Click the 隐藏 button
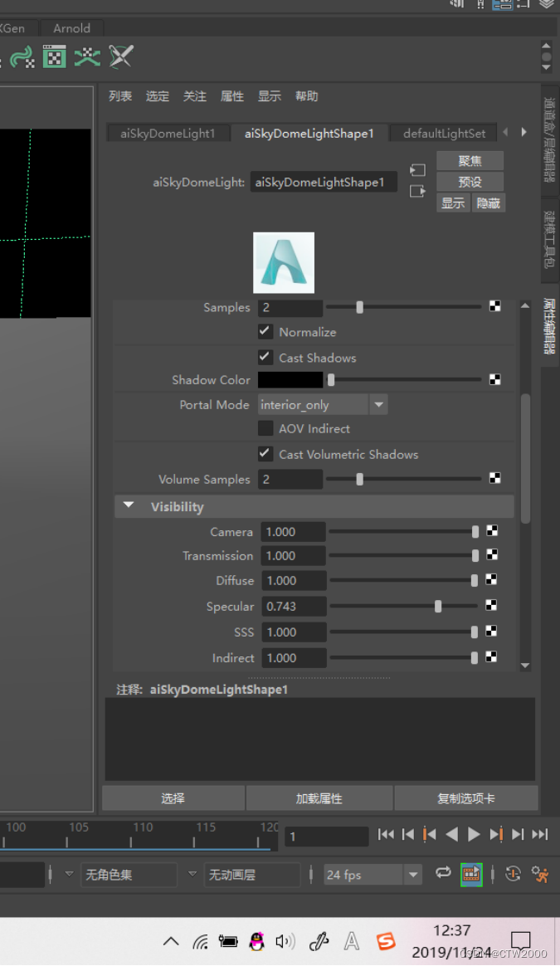This screenshot has width=560, height=966. pos(489,202)
